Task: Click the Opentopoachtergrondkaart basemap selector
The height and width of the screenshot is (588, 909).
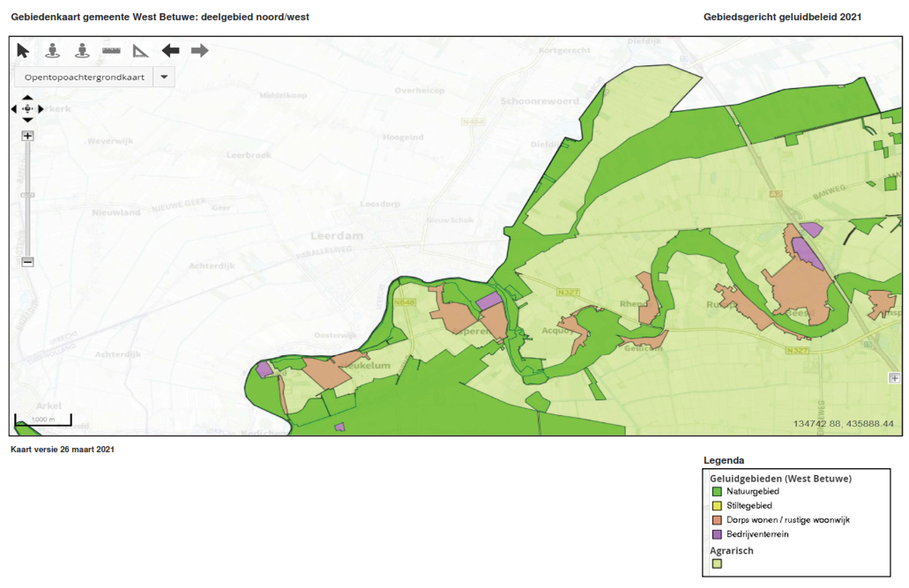Action: (84, 77)
